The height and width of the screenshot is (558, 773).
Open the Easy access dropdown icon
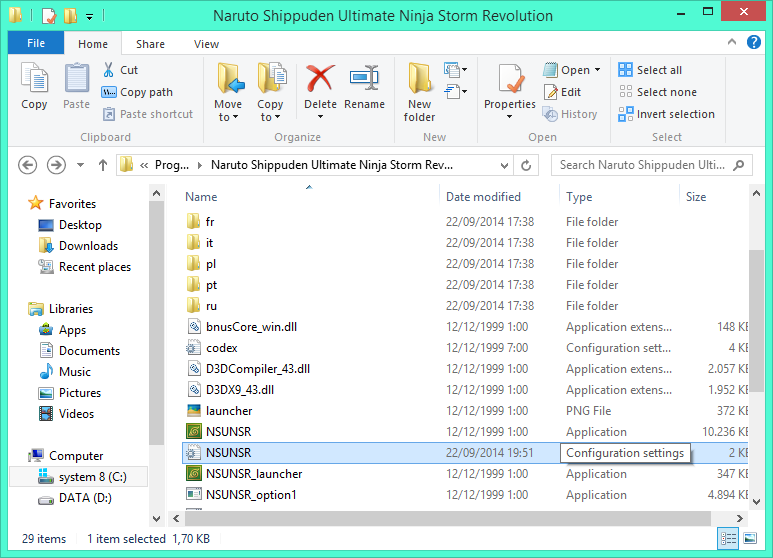click(455, 92)
